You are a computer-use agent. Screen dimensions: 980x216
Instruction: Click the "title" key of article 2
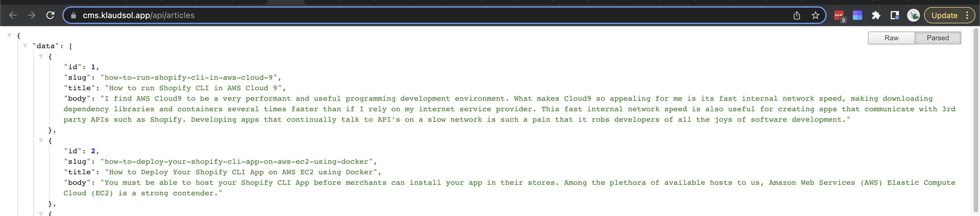pos(80,172)
